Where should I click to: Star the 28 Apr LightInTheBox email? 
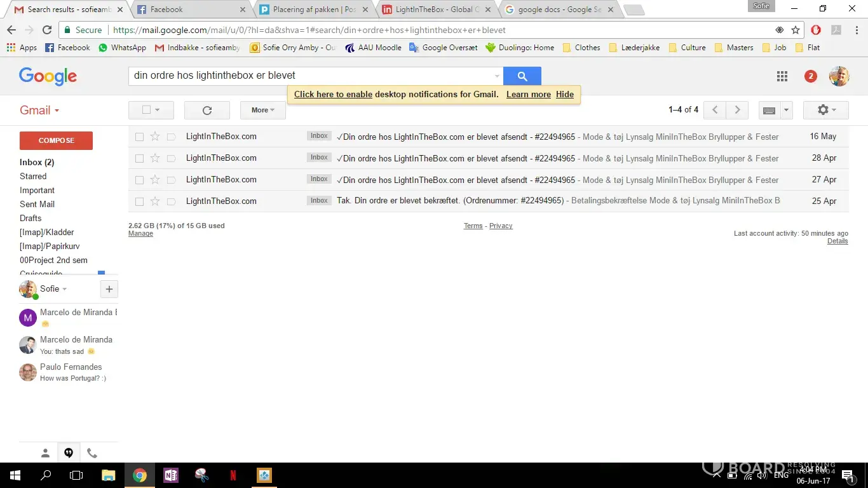click(x=155, y=158)
